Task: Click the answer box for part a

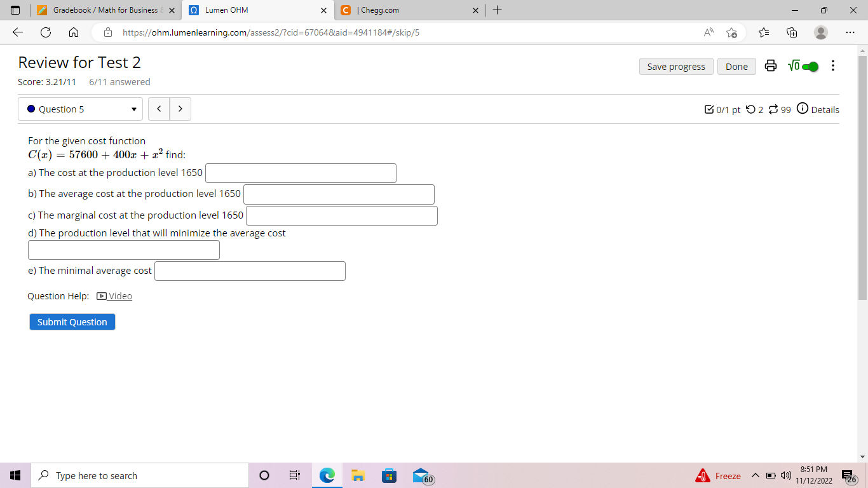Action: point(301,173)
